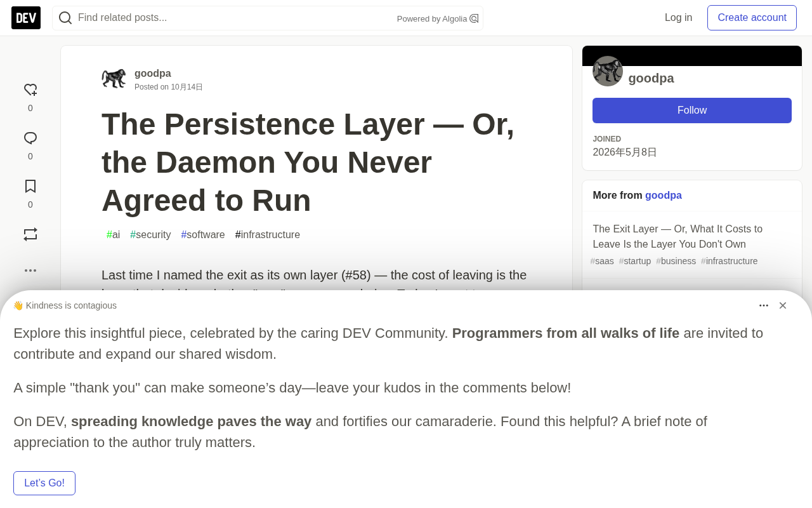Click the DEV logo home icon
This screenshot has width=812, height=508.
click(x=26, y=18)
